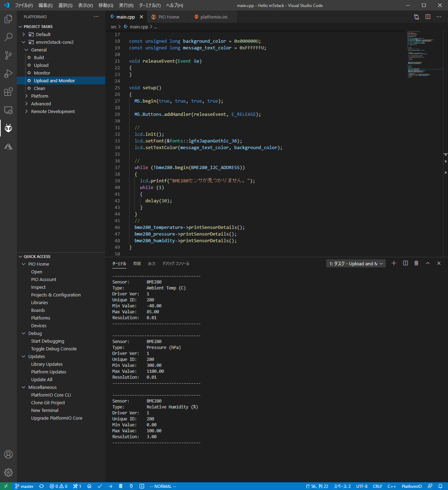The width and height of the screenshot is (448, 490).
Task: Click the PlatformIO Upload arrow in status bar
Action: [x=110, y=486]
